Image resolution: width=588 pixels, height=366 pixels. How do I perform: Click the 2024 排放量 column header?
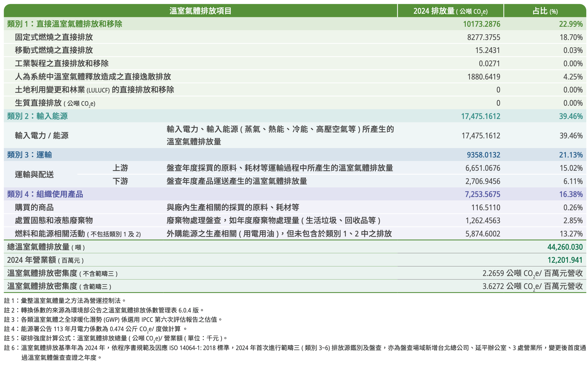450,11
